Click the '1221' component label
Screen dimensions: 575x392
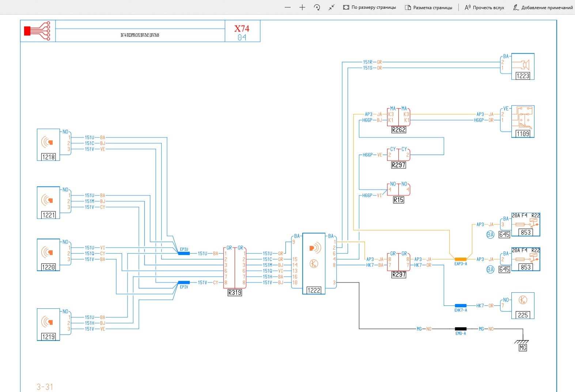point(49,215)
